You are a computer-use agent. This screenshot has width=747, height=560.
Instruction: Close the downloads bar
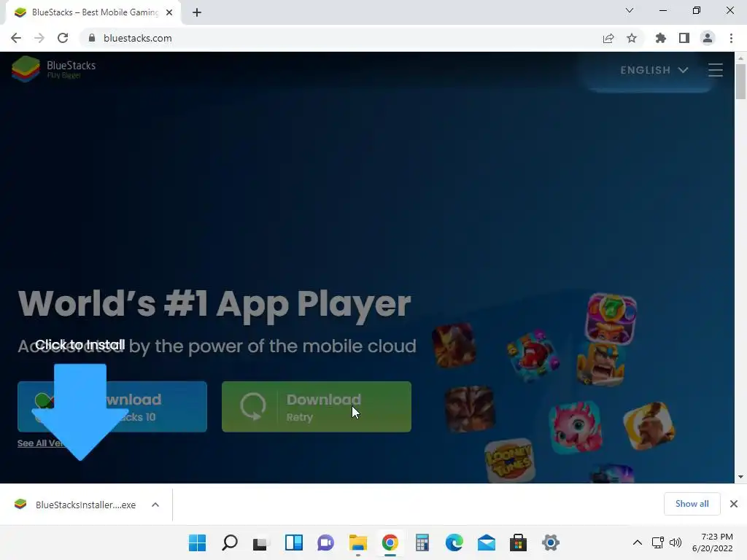(x=734, y=504)
